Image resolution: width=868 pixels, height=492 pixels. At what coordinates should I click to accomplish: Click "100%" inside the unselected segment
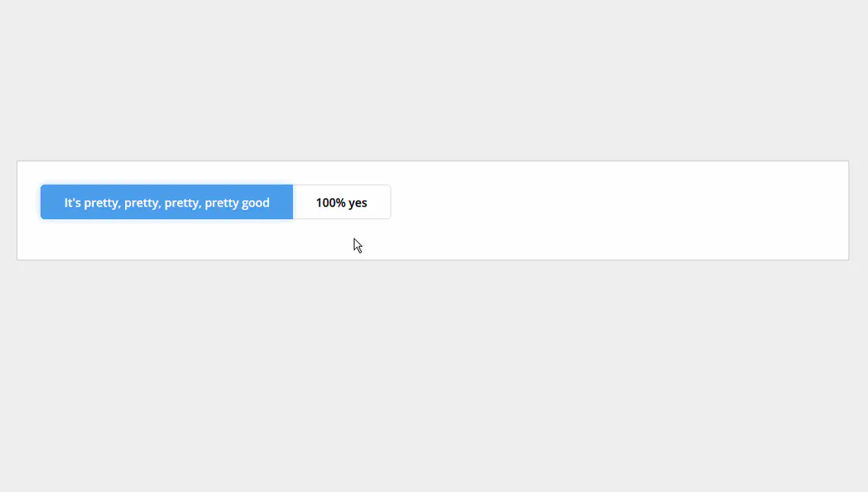330,202
